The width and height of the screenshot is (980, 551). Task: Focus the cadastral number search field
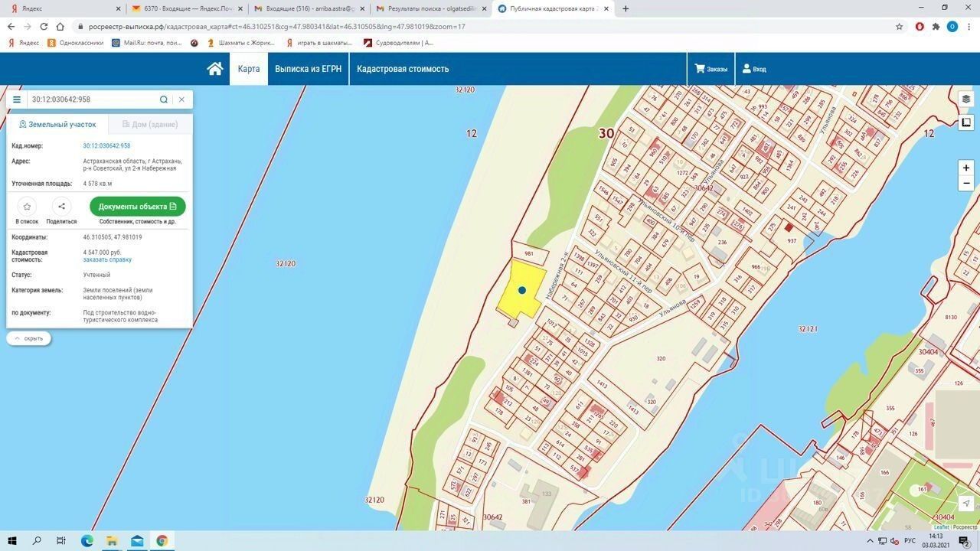tap(92, 99)
